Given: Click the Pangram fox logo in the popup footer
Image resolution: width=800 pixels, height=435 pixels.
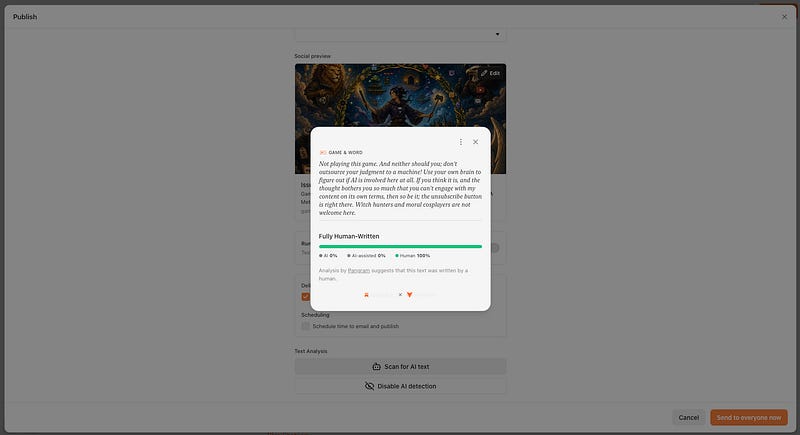Looking at the screenshot, I should pos(409,295).
